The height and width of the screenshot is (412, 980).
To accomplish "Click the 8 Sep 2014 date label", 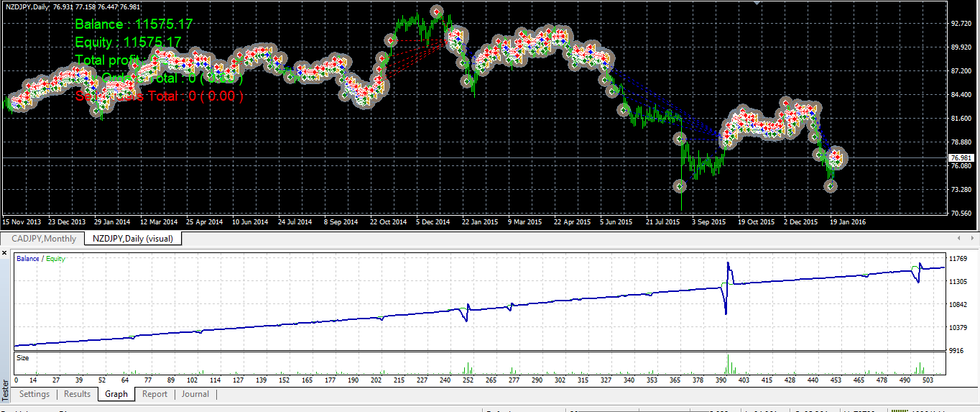I will tap(341, 222).
